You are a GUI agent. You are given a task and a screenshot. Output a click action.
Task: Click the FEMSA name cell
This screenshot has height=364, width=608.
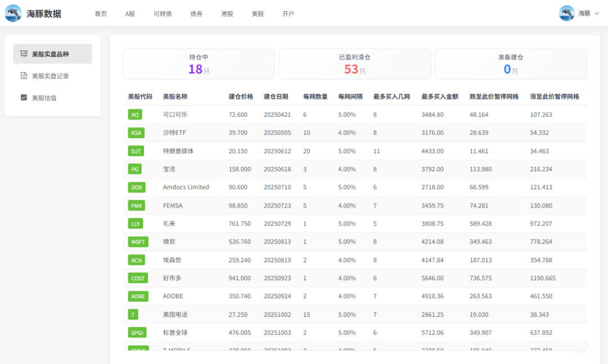pos(173,205)
